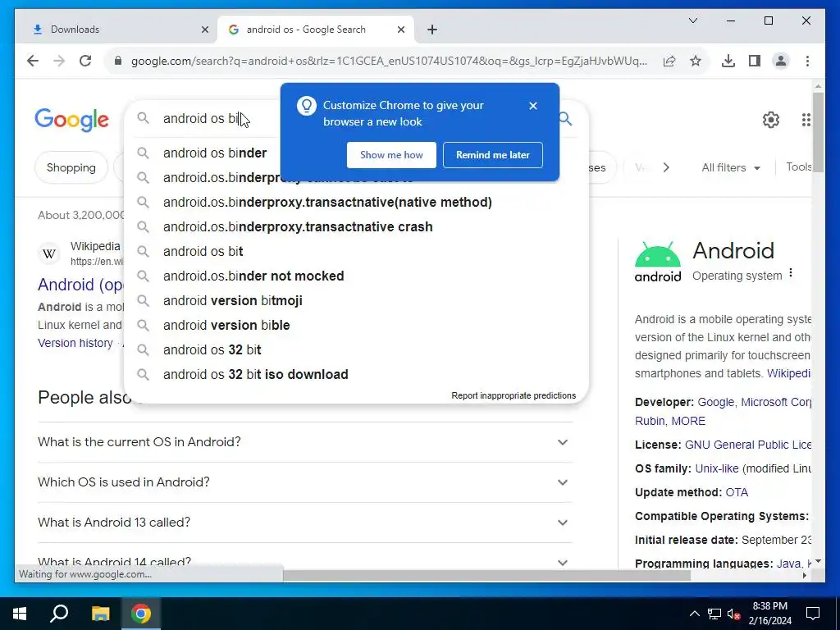The width and height of the screenshot is (840, 630).
Task: Open Chrome downloads tray icon
Action: [728, 61]
